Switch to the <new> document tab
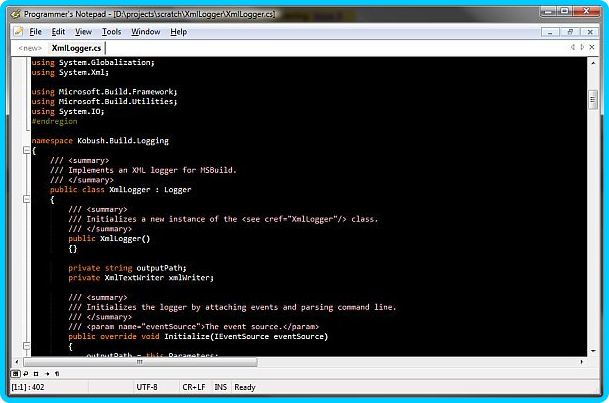The height and width of the screenshot is (403, 609). click(x=30, y=48)
